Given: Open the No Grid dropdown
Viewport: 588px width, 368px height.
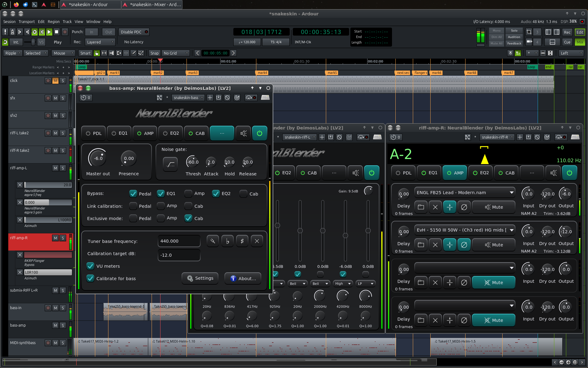Looking at the screenshot, I should [x=176, y=53].
